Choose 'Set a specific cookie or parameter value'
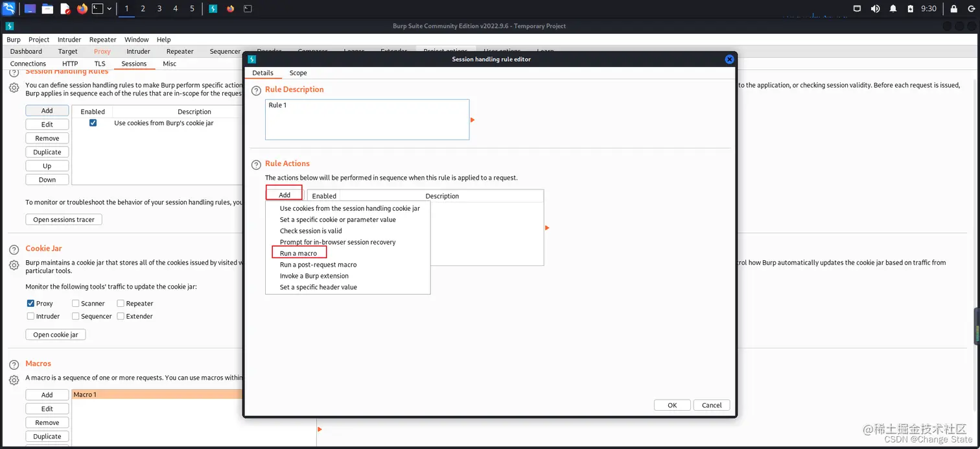This screenshot has width=980, height=449. coord(348,219)
